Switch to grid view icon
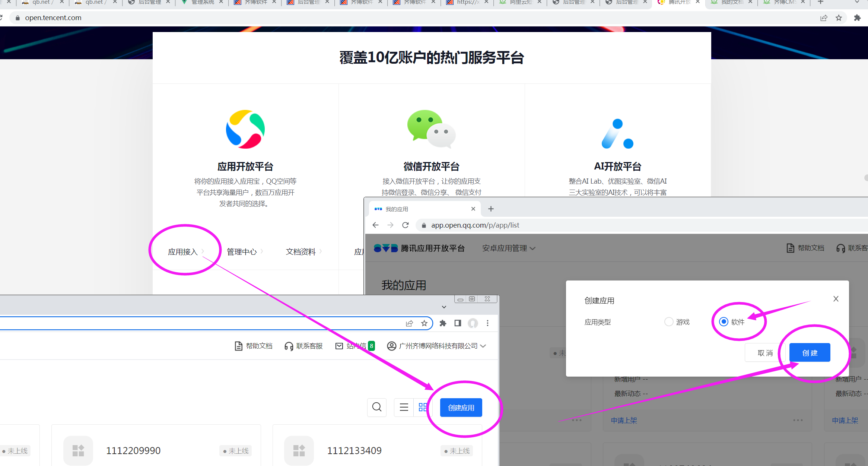868x466 pixels. point(422,407)
